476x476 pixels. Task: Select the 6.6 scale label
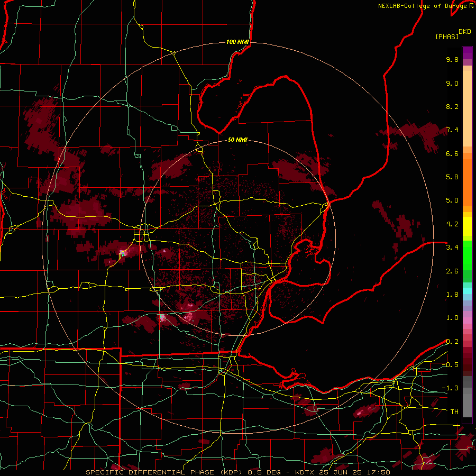click(452, 153)
